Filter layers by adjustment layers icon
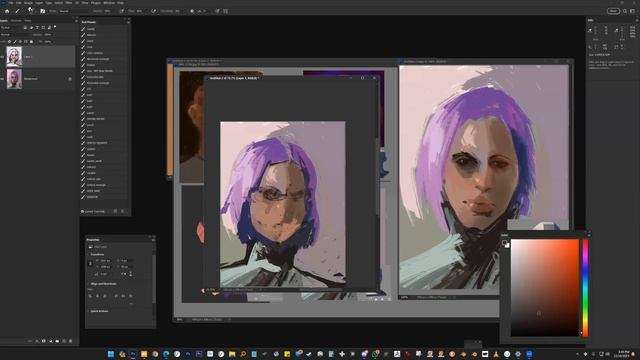 click(31, 27)
